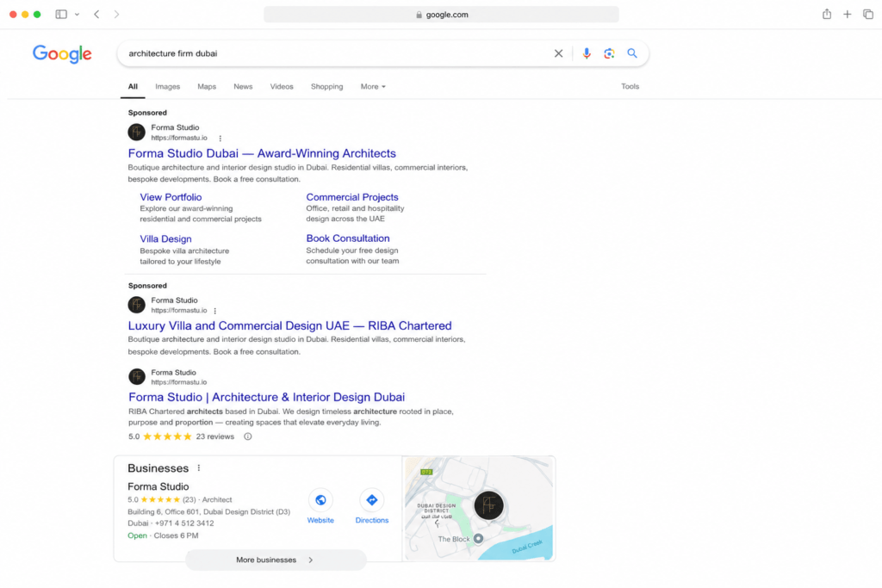Click the Forma Studio favicon in the second sponsored ad
This screenshot has width=882, height=588.
(x=137, y=305)
